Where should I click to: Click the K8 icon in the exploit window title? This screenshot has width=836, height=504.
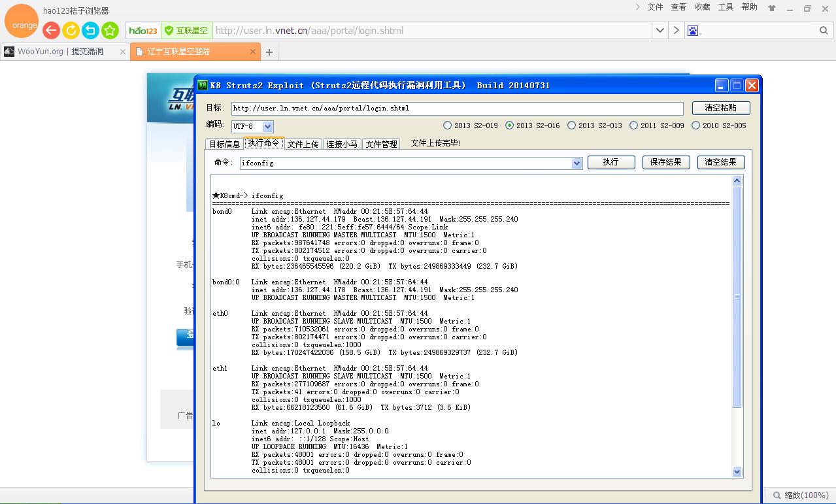click(203, 85)
